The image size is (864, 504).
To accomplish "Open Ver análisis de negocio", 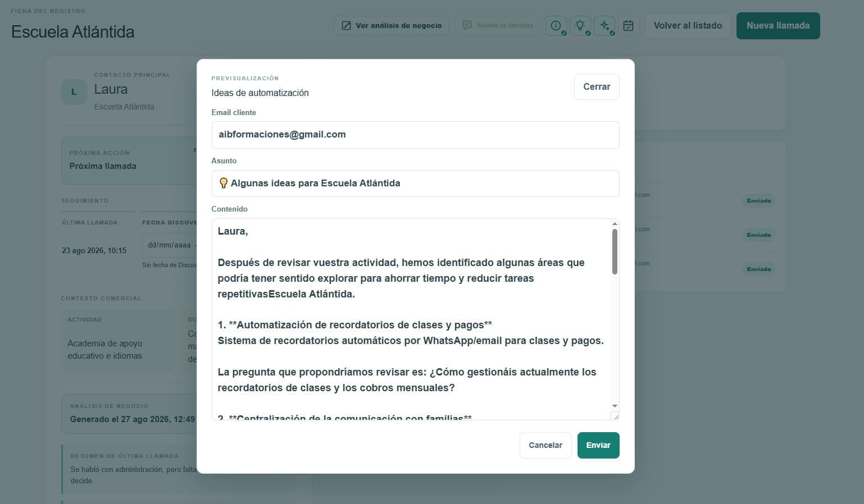I will pos(391,26).
